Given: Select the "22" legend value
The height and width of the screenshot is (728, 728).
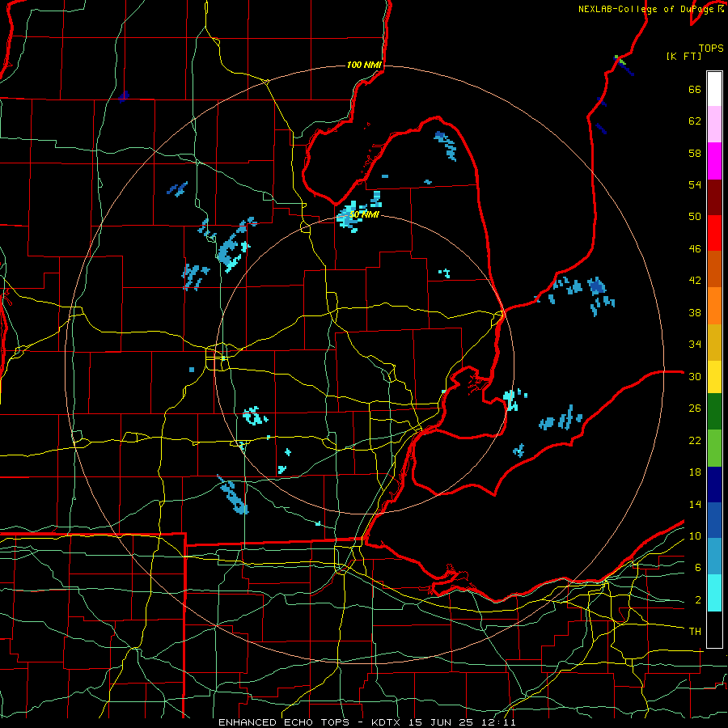Looking at the screenshot, I should 695,440.
